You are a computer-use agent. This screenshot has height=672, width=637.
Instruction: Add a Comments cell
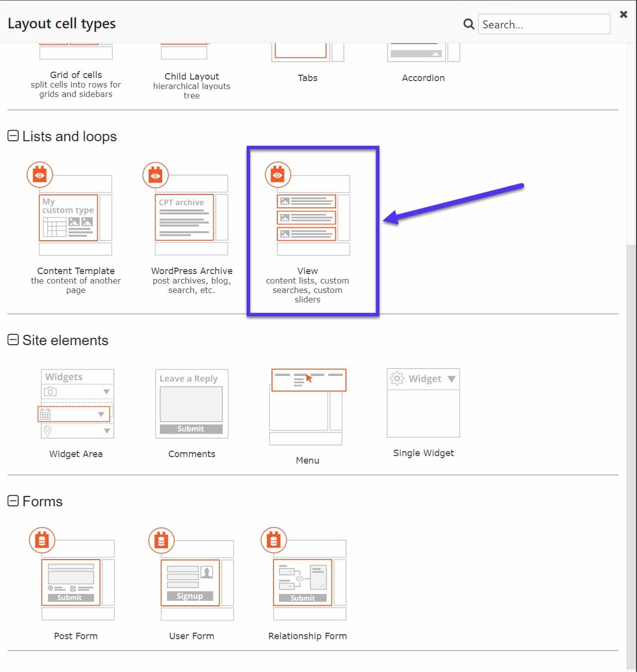click(x=191, y=404)
